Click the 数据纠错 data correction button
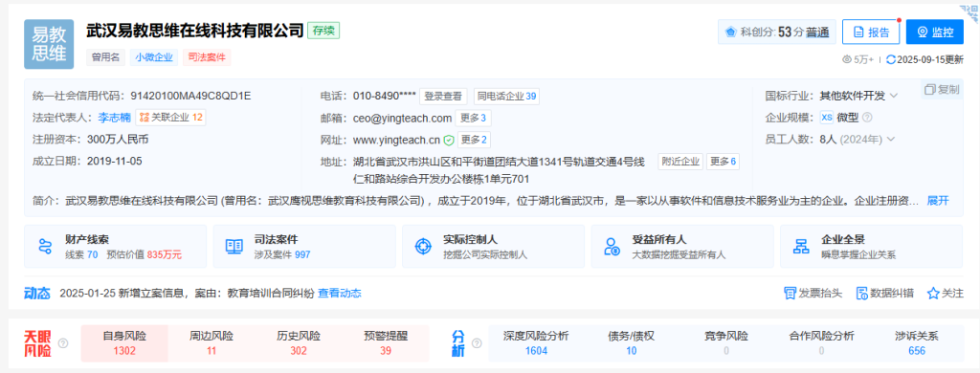 click(885, 293)
